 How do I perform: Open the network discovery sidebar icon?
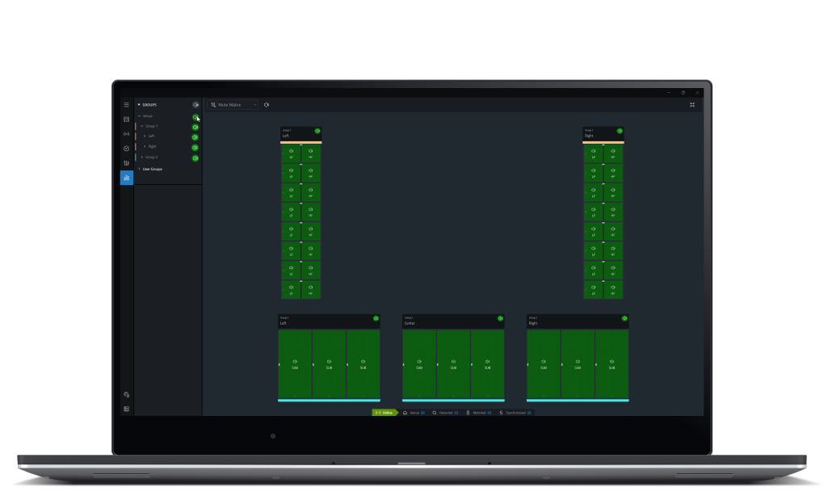126,134
